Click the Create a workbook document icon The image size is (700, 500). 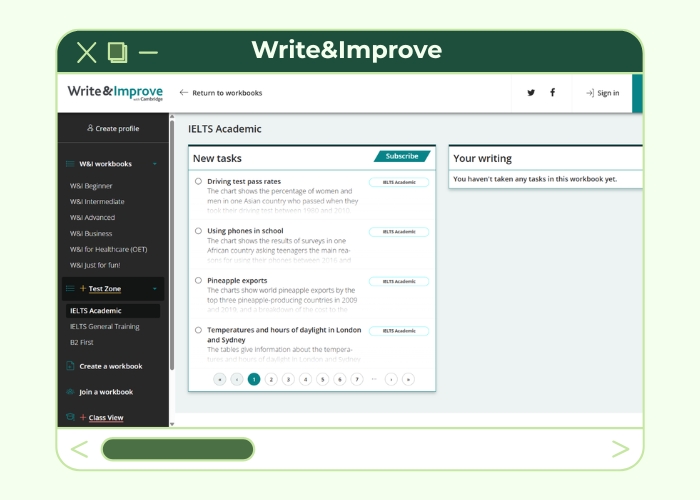[70, 366]
